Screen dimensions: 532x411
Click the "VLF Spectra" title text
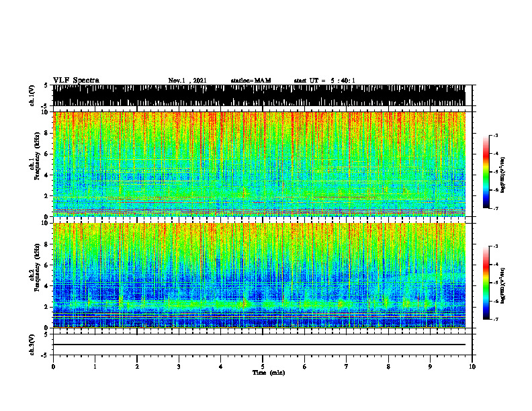coord(76,81)
